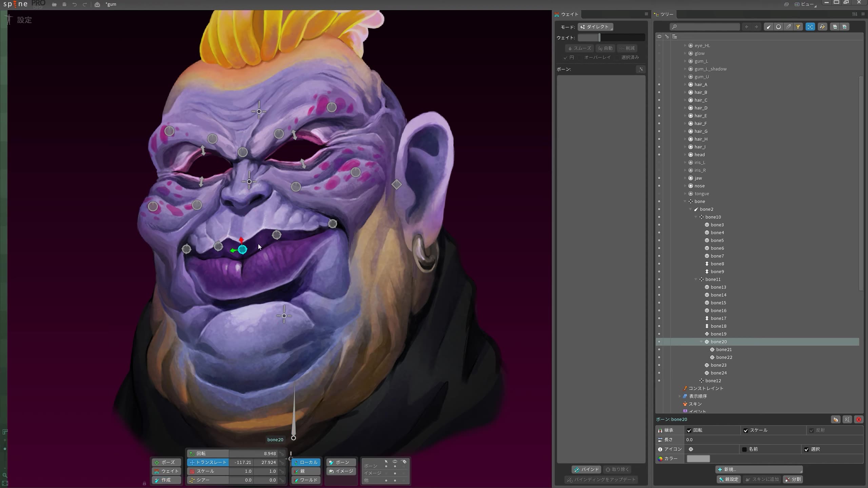Click the yellow funnel filter icon
The height and width of the screenshot is (488, 868).
(x=798, y=27)
